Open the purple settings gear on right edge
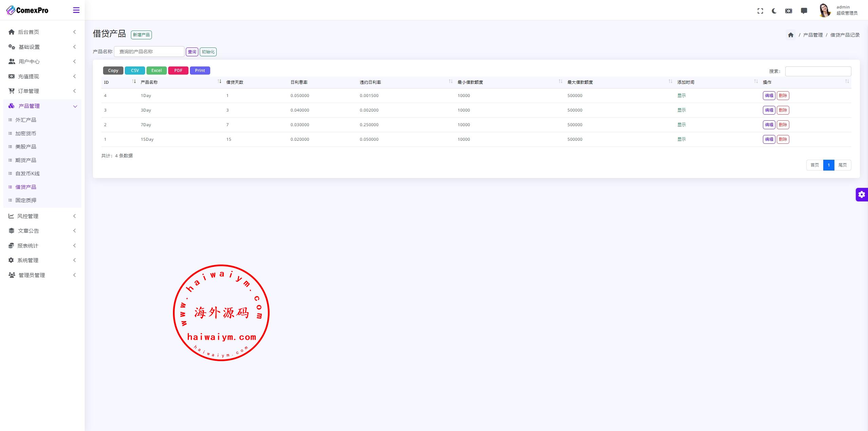Image resolution: width=868 pixels, height=431 pixels. click(862, 195)
